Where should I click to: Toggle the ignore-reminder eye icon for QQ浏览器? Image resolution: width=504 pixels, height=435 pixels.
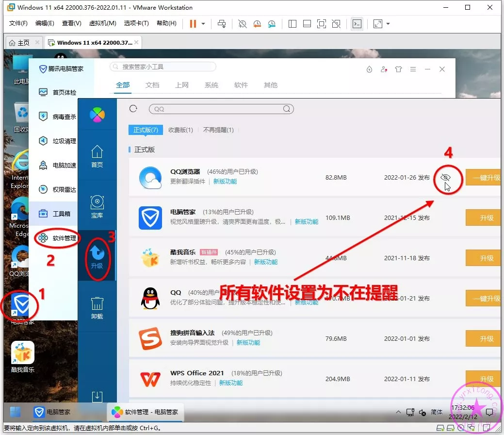(445, 178)
